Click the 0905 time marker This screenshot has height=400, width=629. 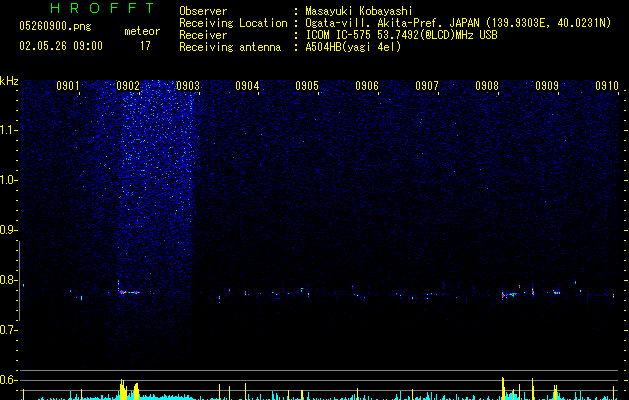(307, 86)
